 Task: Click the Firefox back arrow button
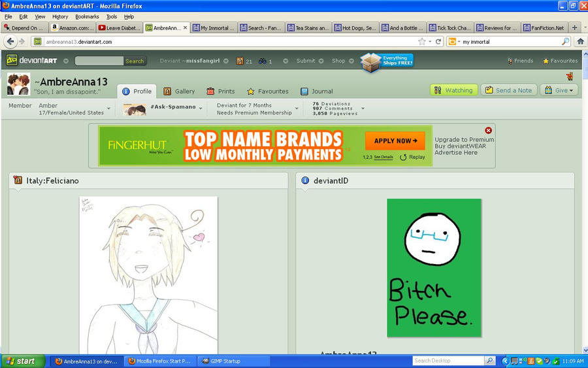(x=10, y=42)
